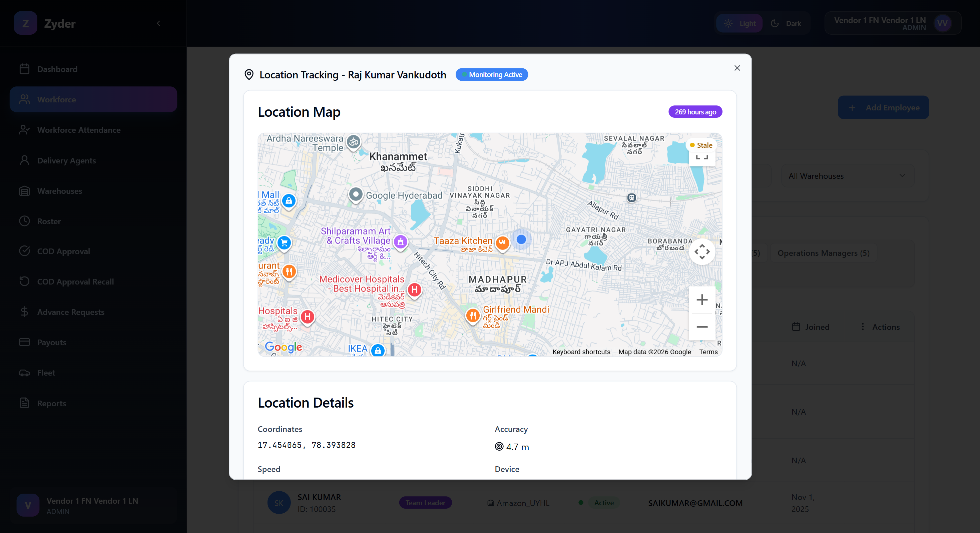
Task: Open the Google Maps Terms link
Action: coord(708,352)
